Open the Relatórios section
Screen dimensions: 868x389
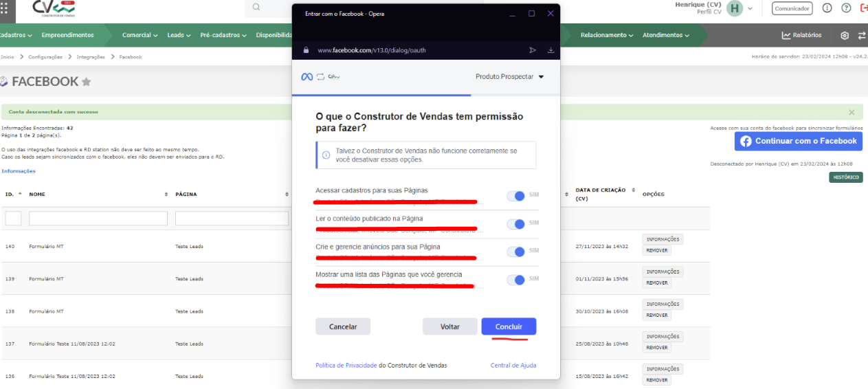(x=801, y=35)
